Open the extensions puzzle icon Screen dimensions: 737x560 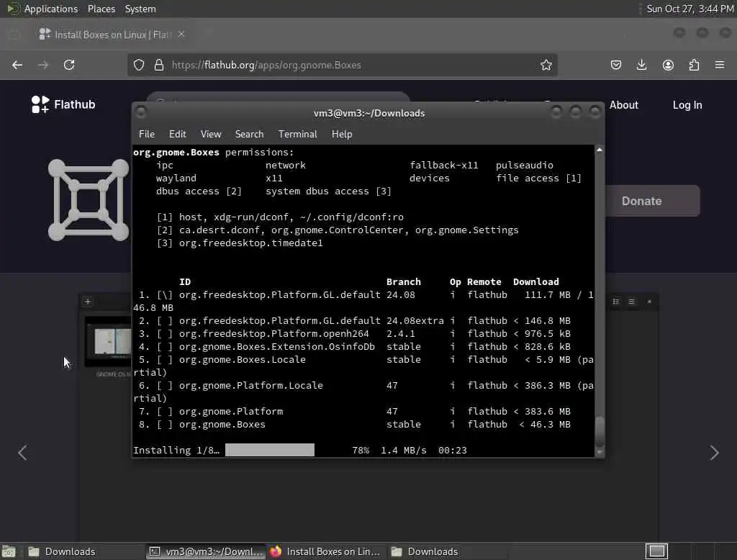tap(694, 65)
